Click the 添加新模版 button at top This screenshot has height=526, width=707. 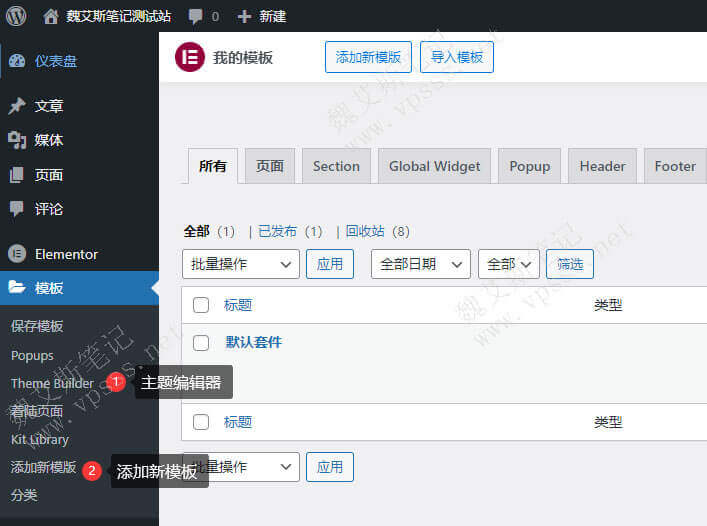click(x=368, y=57)
